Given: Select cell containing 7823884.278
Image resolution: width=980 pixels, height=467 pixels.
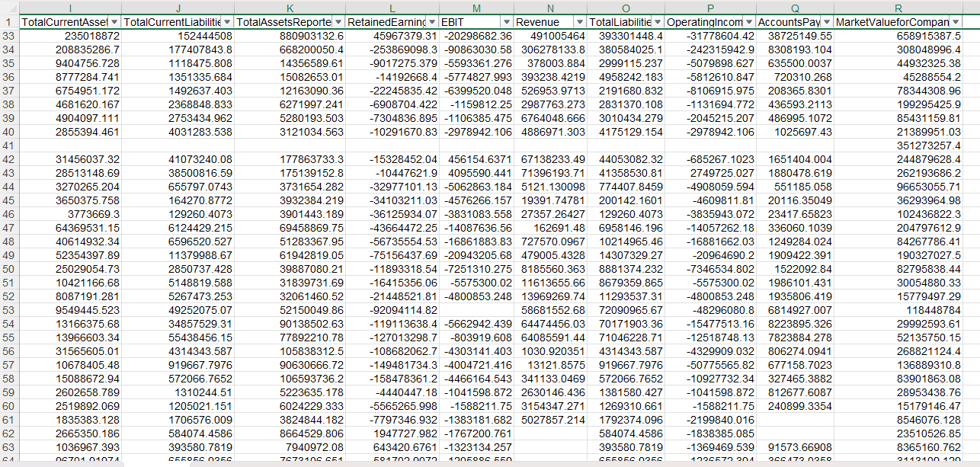Looking at the screenshot, I should coord(795,337).
